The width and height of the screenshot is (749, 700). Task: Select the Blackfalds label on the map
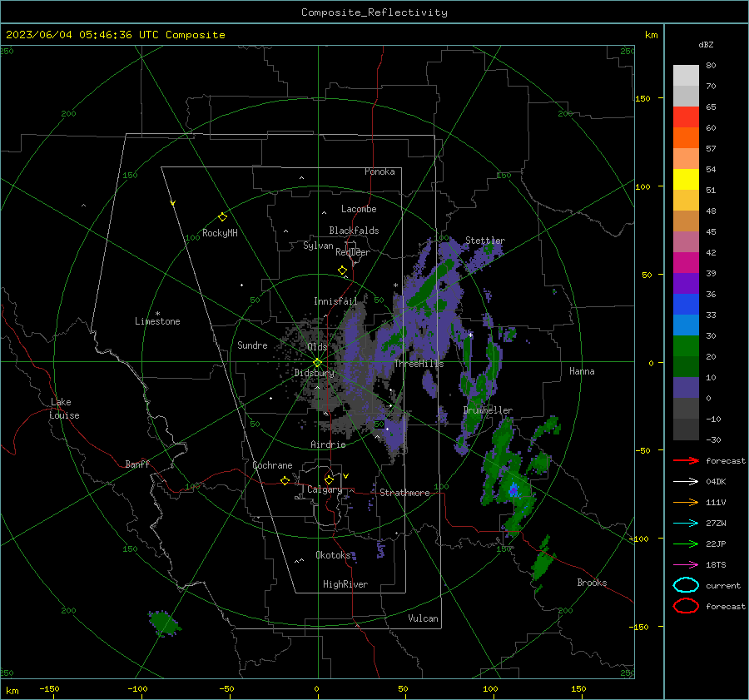click(x=354, y=231)
